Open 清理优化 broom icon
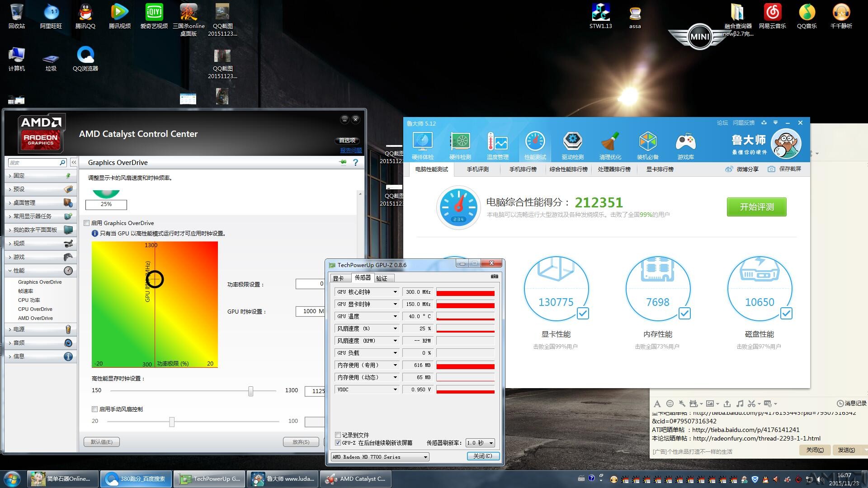 (610, 141)
